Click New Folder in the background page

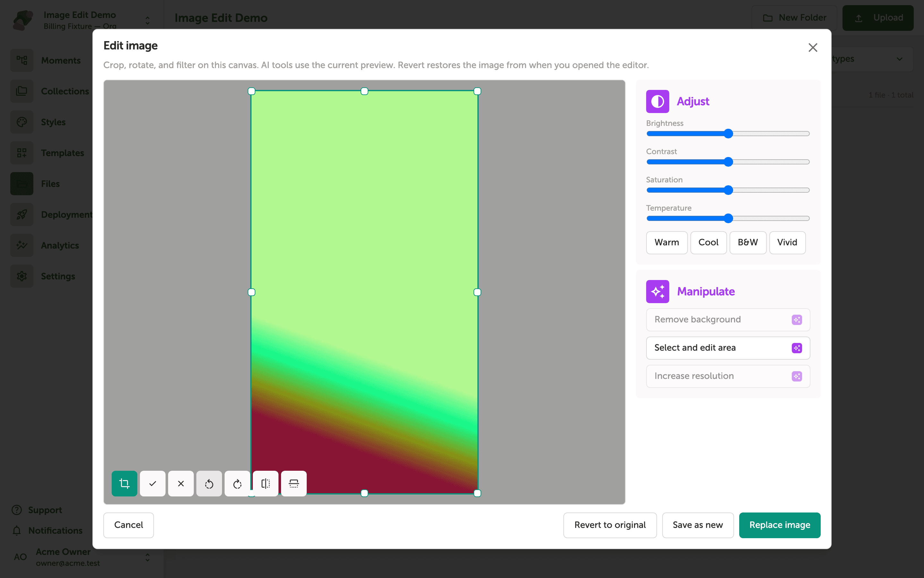794,18
